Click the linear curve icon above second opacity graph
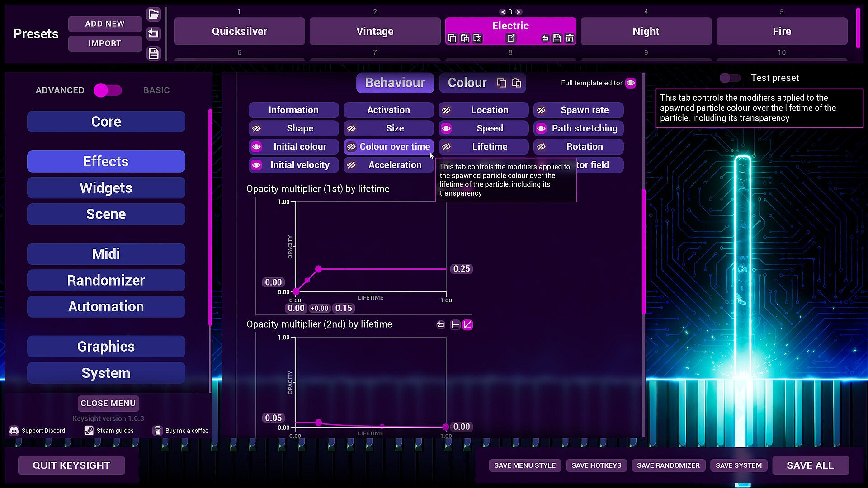 click(468, 325)
